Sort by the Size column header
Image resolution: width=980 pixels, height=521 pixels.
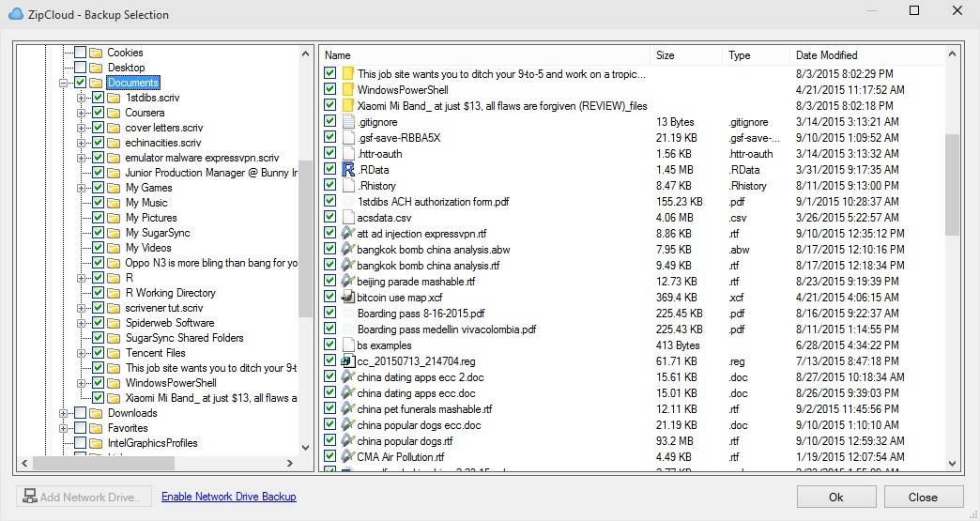pyautogui.click(x=686, y=55)
